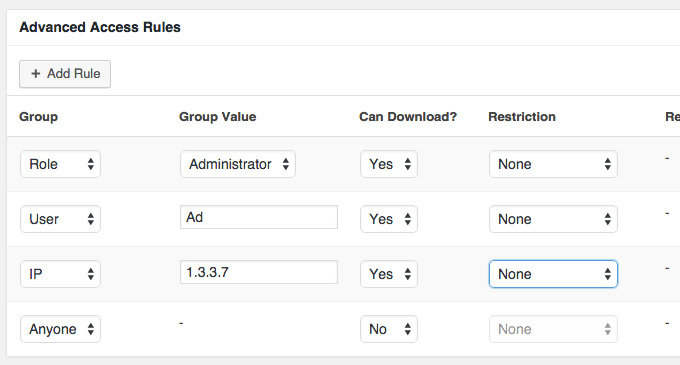680x365 pixels.
Task: Click the 'Ad' group value field
Action: [259, 217]
